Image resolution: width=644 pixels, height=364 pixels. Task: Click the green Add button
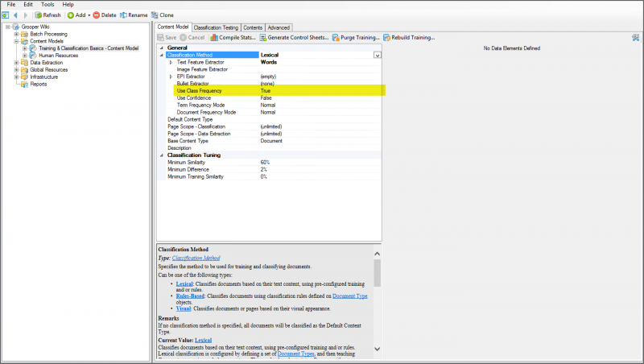point(76,15)
